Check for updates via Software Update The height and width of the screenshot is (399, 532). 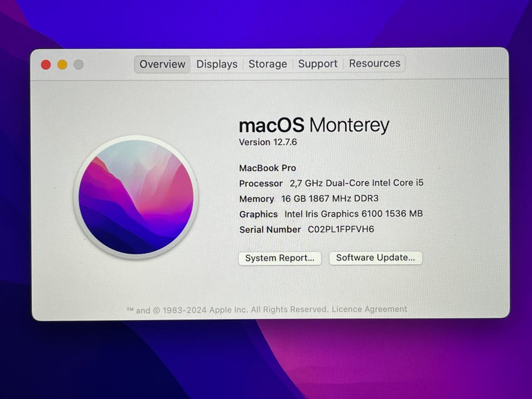click(376, 258)
